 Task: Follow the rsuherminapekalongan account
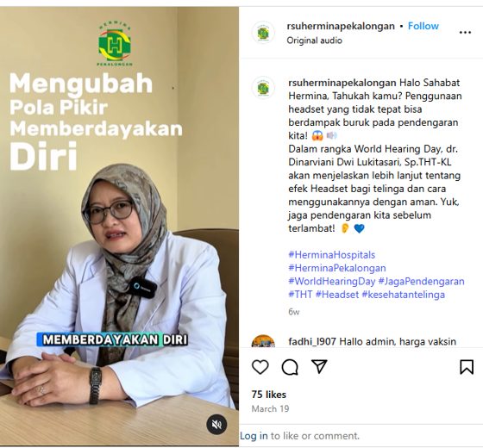pos(423,26)
